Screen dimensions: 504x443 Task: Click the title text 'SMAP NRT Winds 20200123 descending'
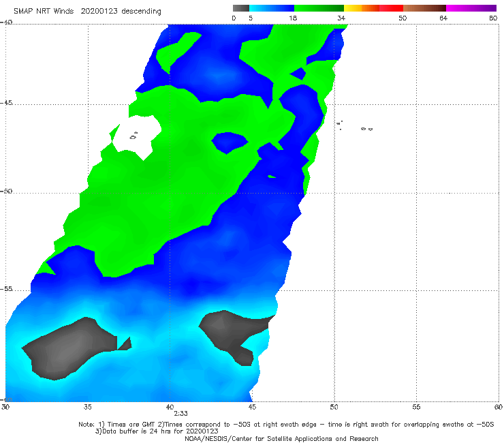[87, 11]
